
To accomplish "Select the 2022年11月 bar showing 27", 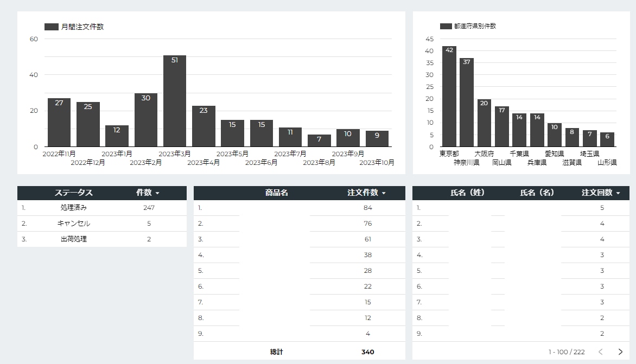I will (59, 123).
